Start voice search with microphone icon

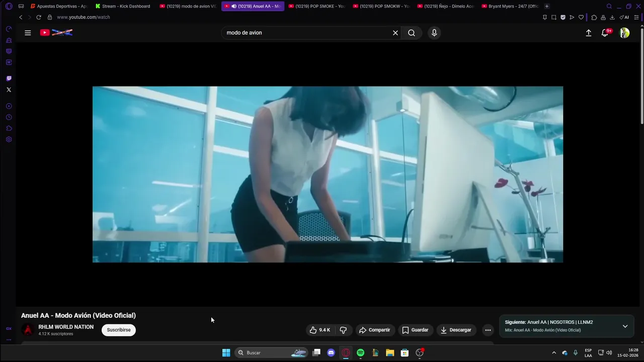point(434,33)
